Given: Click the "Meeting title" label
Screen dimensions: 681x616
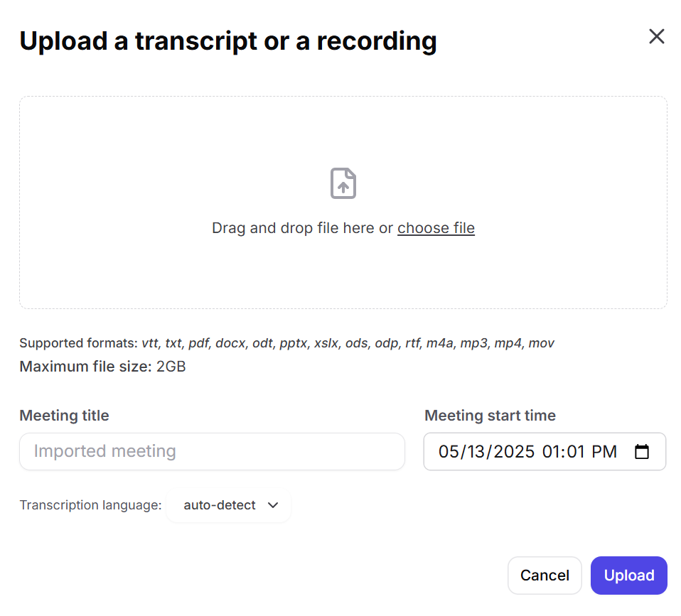Looking at the screenshot, I should [64, 416].
